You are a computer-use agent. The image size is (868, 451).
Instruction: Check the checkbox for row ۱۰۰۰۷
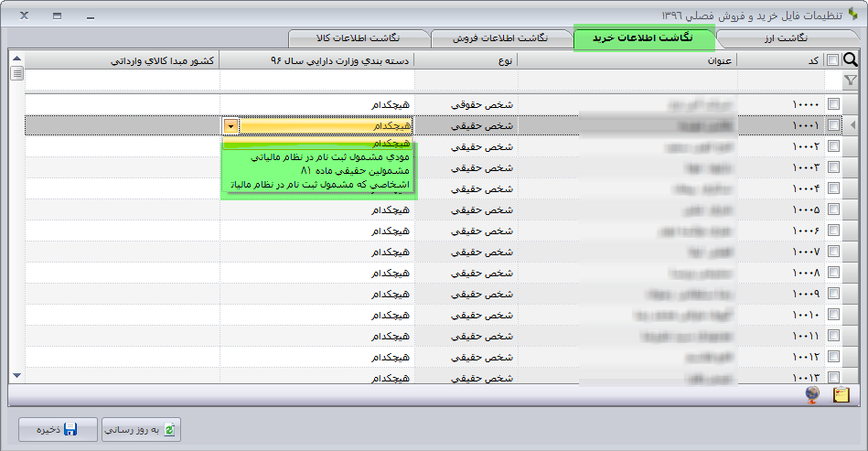[x=833, y=252]
